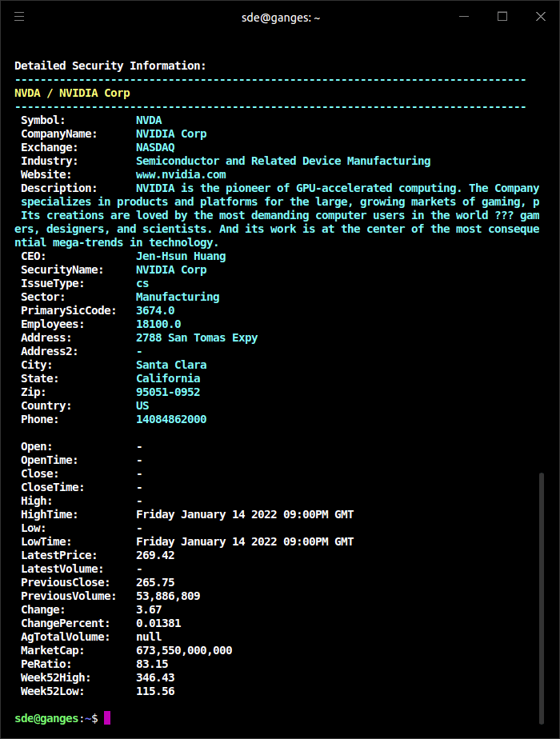Click the PreviousClose value 265.75

[155, 582]
